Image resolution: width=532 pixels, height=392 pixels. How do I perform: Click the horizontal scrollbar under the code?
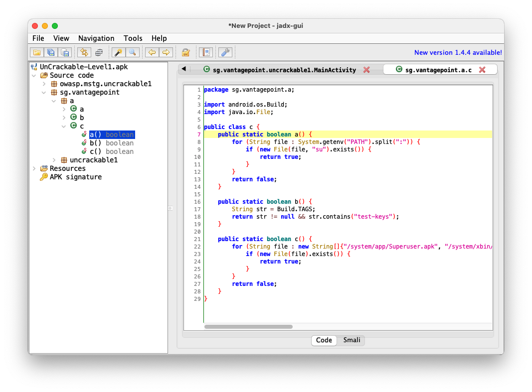[248, 327]
